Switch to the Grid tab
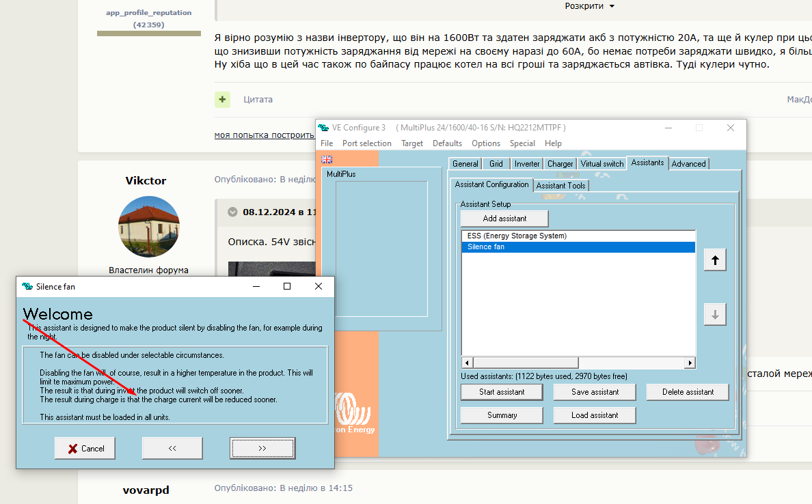Viewport: 812px width, 504px height. click(496, 163)
